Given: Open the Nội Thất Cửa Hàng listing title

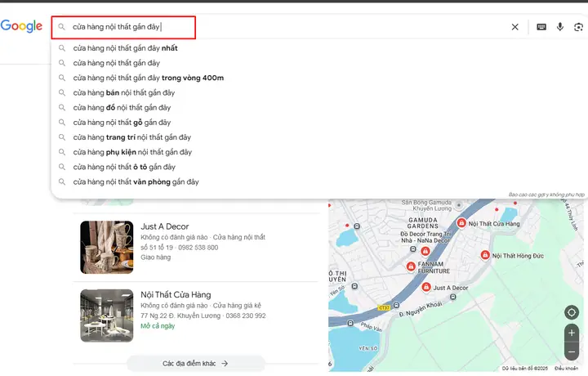Looking at the screenshot, I should coord(176,295).
